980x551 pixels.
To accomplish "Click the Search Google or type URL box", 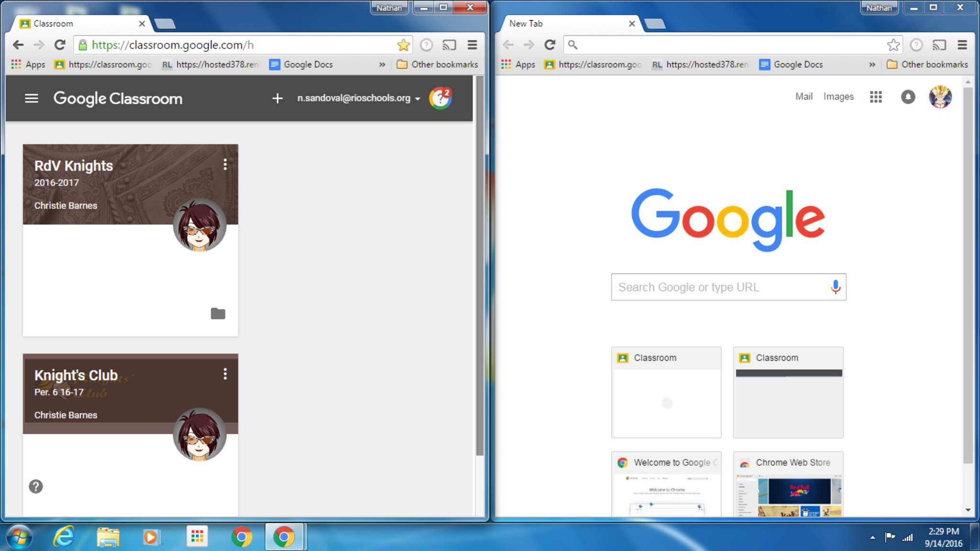I will [x=718, y=287].
